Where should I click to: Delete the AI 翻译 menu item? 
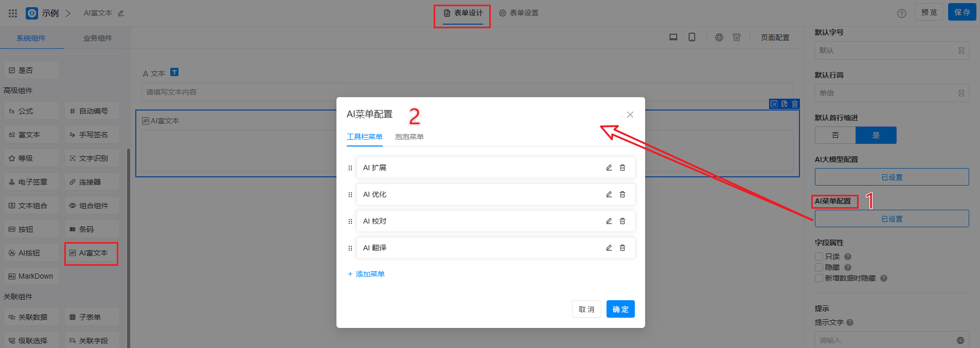tap(622, 248)
